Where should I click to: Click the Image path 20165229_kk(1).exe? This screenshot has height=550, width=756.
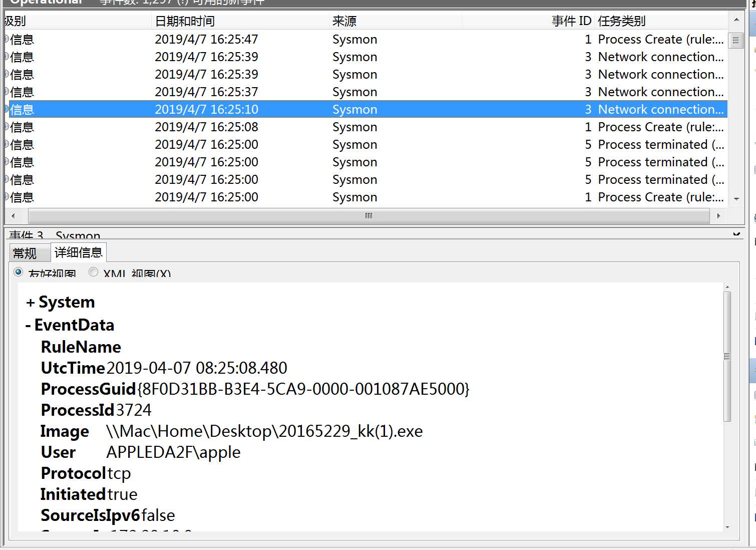264,431
